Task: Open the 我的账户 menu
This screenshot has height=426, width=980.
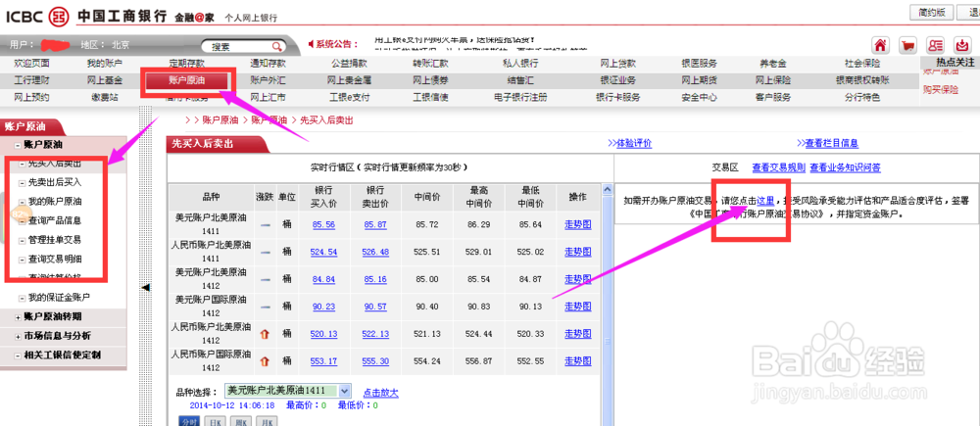Action: (105, 63)
